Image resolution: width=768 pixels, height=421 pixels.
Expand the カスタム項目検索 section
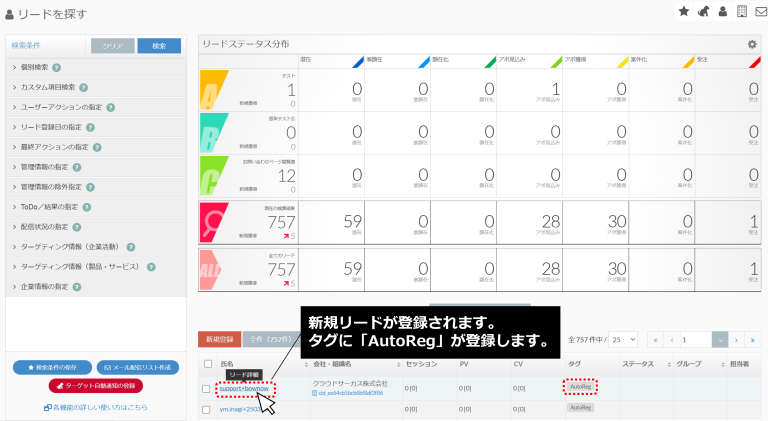[x=96, y=88]
